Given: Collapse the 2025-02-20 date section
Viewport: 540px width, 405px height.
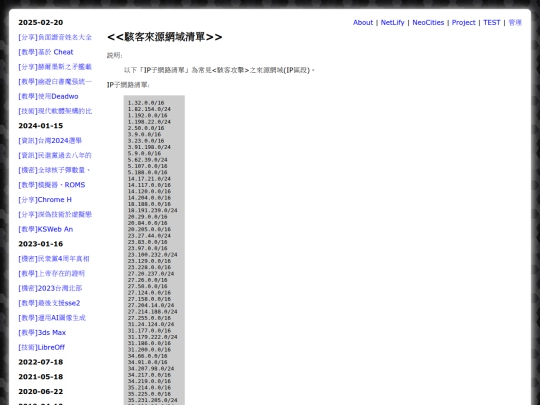Looking at the screenshot, I should coord(41,22).
